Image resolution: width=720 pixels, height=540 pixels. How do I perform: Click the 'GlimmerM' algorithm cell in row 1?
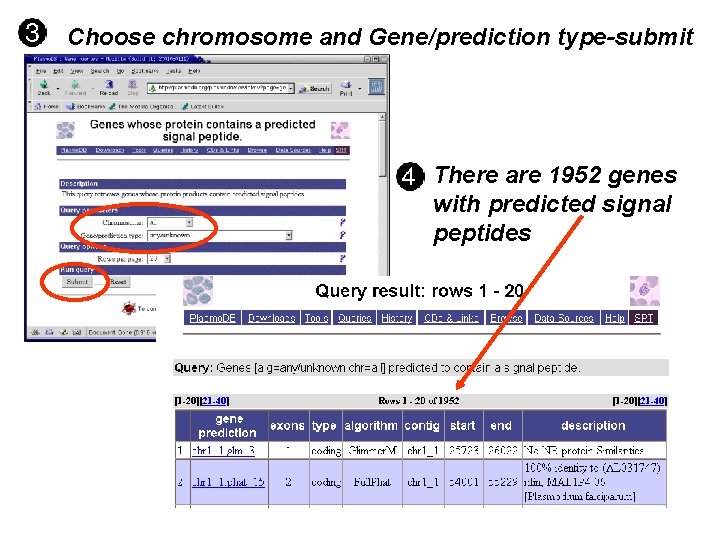pyautogui.click(x=372, y=450)
